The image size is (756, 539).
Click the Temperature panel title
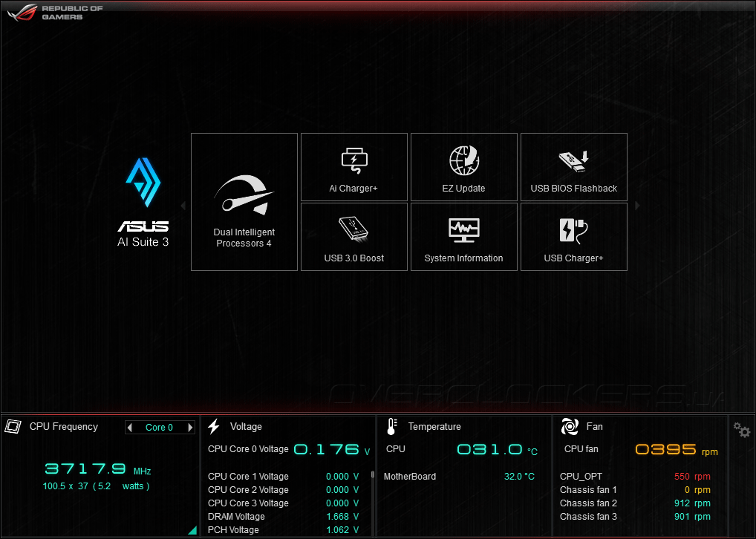pyautogui.click(x=434, y=427)
